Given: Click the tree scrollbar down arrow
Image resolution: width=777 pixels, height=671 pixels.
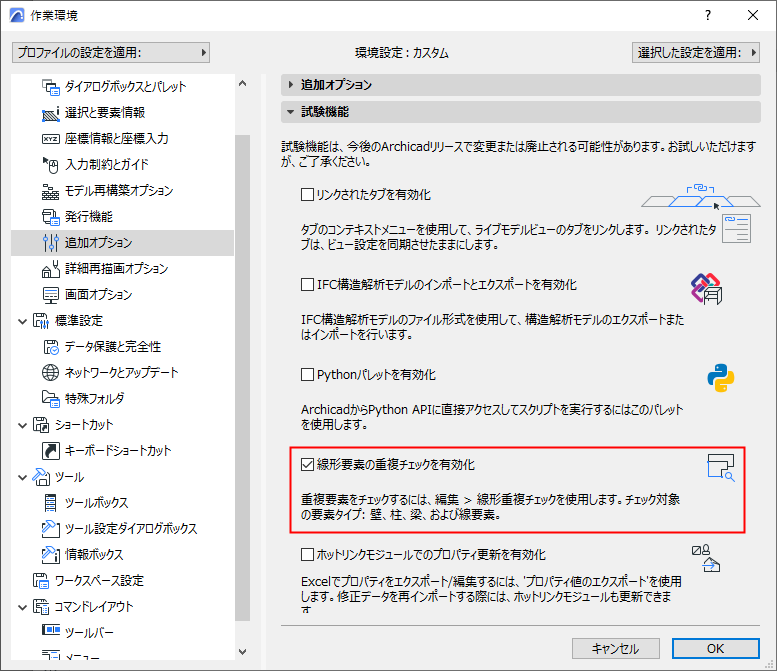Looking at the screenshot, I should click(x=242, y=652).
